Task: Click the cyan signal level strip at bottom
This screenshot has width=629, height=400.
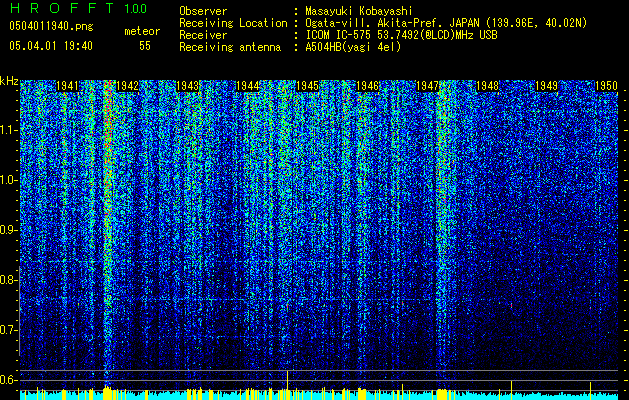Action: [319, 395]
